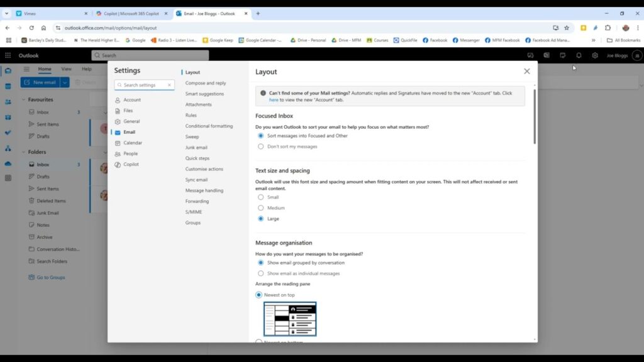Collapse the Folders group
Screen dimensions: 644x362
23,152
